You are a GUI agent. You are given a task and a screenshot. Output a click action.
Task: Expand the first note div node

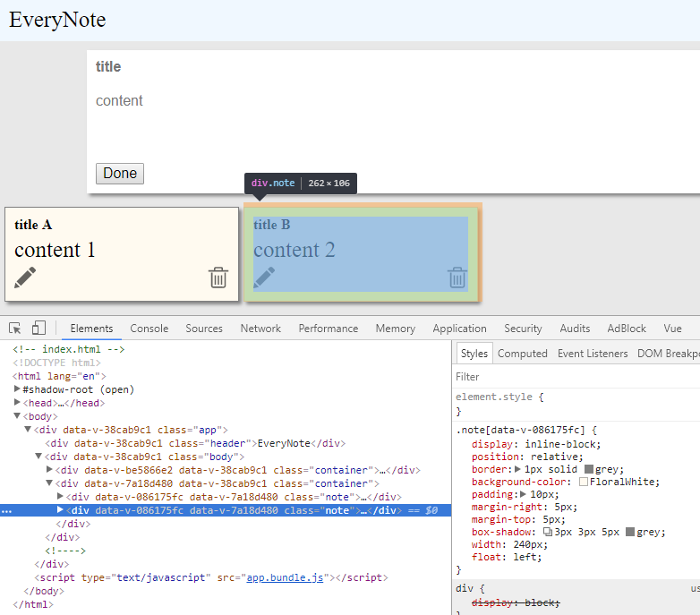click(60, 496)
